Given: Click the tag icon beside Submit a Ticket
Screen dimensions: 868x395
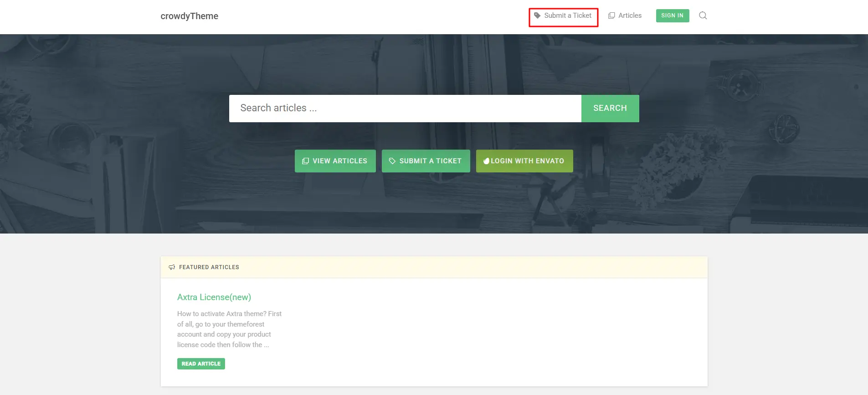Looking at the screenshot, I should pyautogui.click(x=537, y=16).
